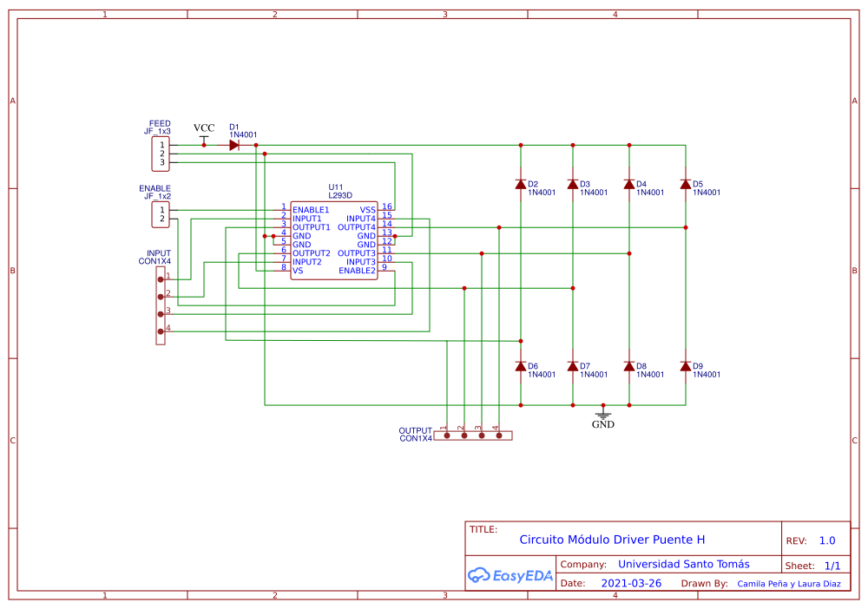Click the date value 2021-03-26
868x609 pixels.
pos(631,583)
